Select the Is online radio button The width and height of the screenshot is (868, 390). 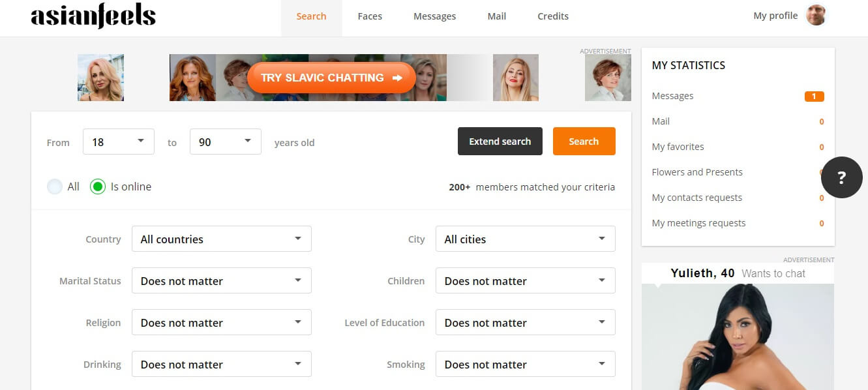(x=98, y=187)
